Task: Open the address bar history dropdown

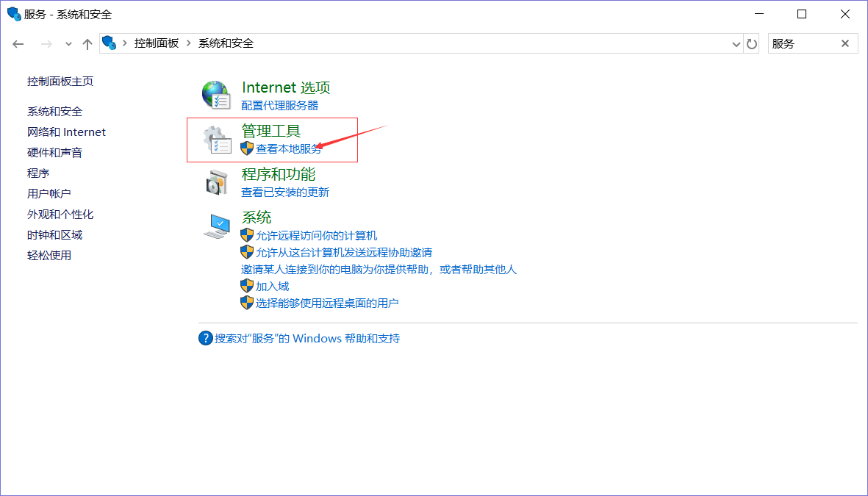Action: 736,44
